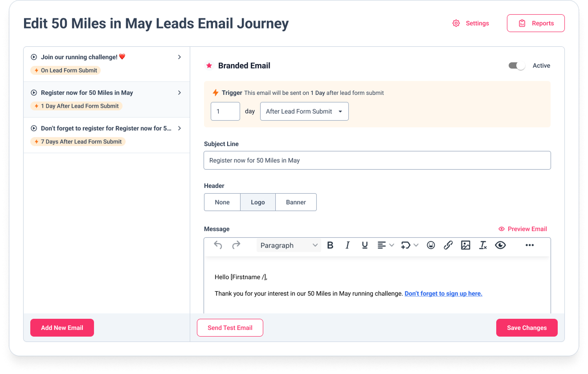Open the emoji picker

pyautogui.click(x=431, y=245)
